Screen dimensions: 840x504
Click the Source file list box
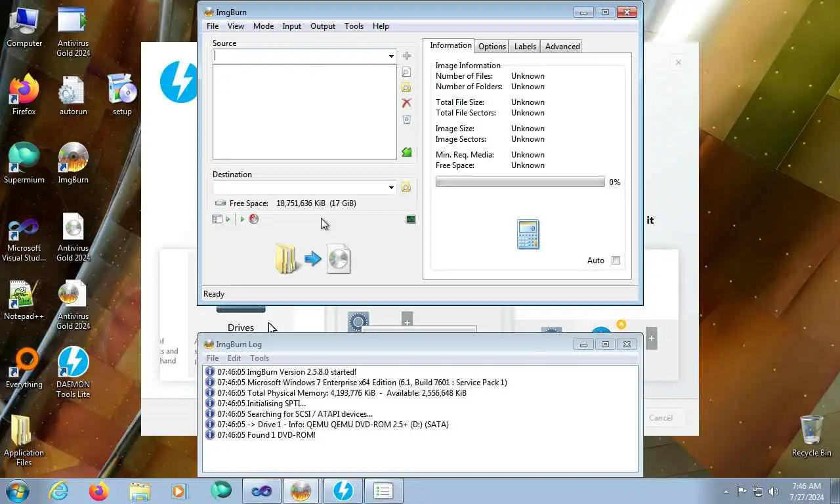(x=304, y=112)
